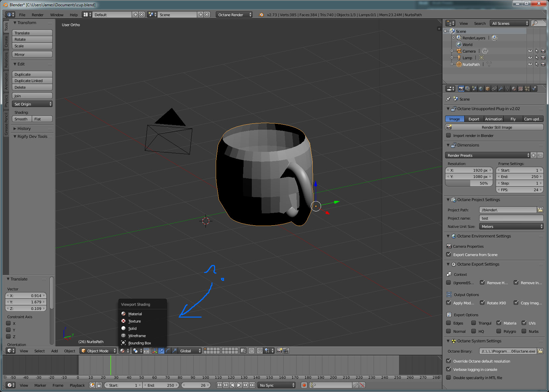This screenshot has width=549, height=392.
Task: Click the OpenGL render image camera icon
Action: [279, 351]
